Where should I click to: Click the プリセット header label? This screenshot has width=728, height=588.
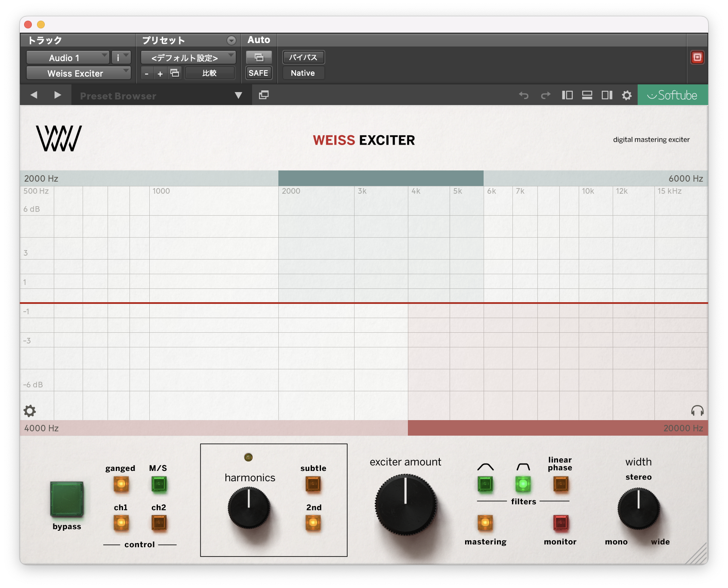tap(163, 40)
